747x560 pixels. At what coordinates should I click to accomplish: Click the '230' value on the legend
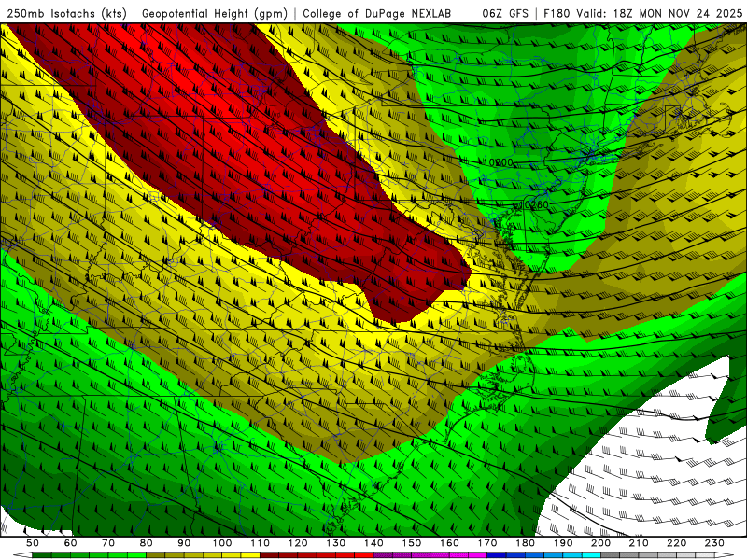click(714, 543)
